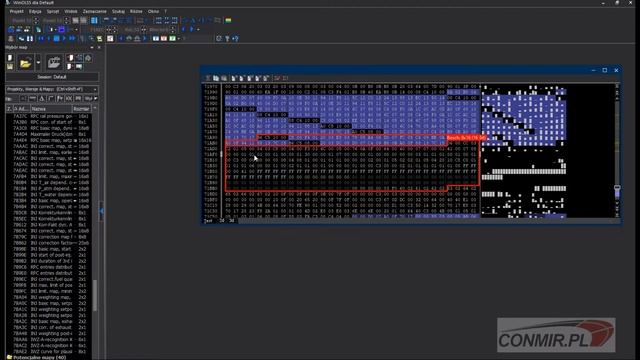640x360 pixels.
Task: Maximize the hex editor window
Action: pyautogui.click(x=605, y=70)
